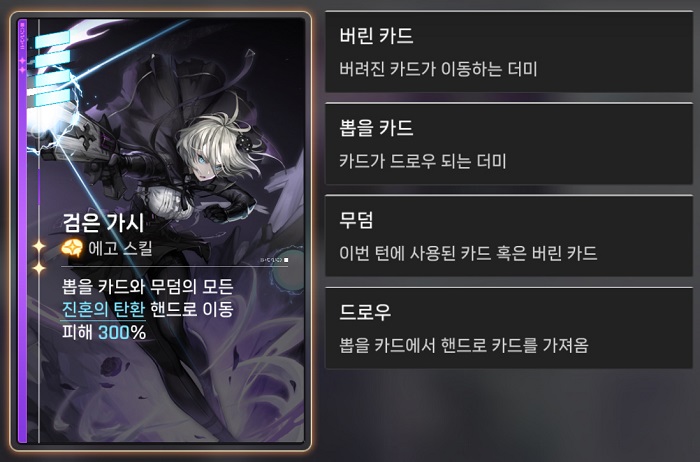The image size is (700, 462).
Task: Open the 진혼의 탄환 keyword link
Action: (103, 309)
